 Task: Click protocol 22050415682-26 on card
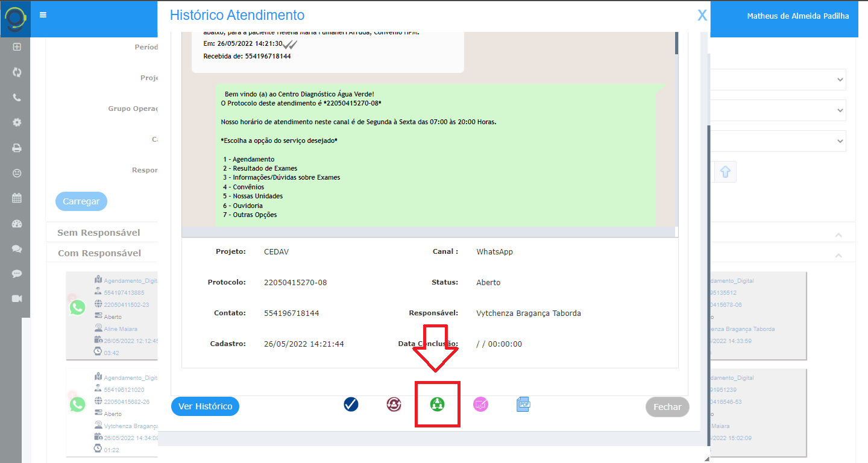point(126,402)
